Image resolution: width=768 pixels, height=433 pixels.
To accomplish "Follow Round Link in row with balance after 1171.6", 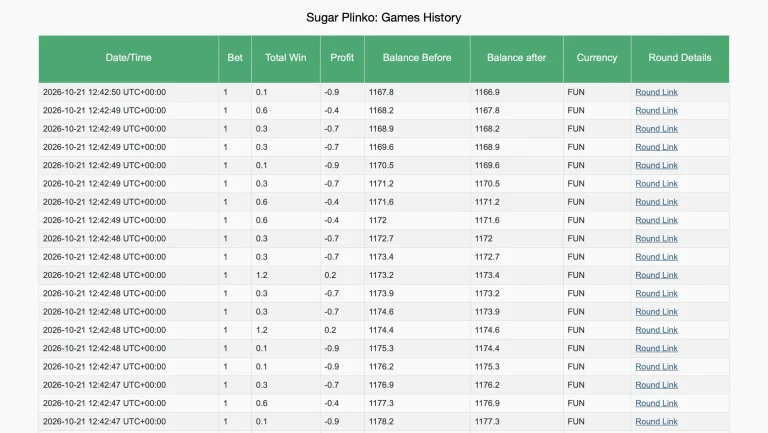I will click(x=656, y=220).
